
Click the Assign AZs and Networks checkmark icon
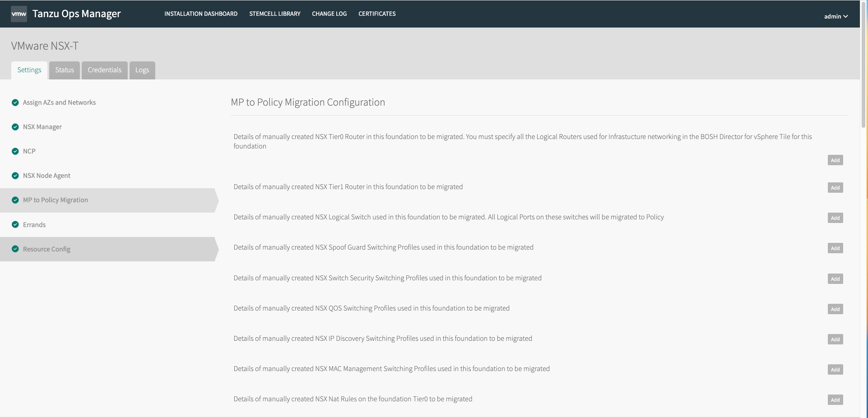pyautogui.click(x=15, y=102)
